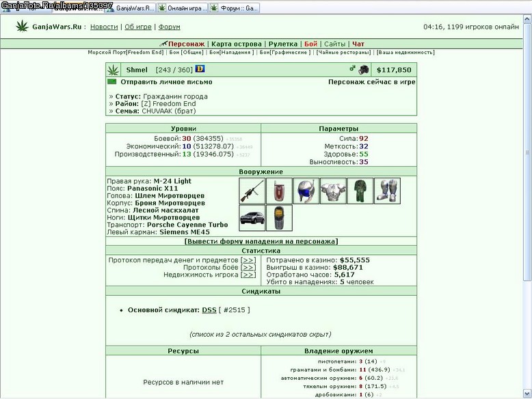Click the Porsche Cayenne Turbo car icon
This screenshot has width=532, height=399.
252,218
